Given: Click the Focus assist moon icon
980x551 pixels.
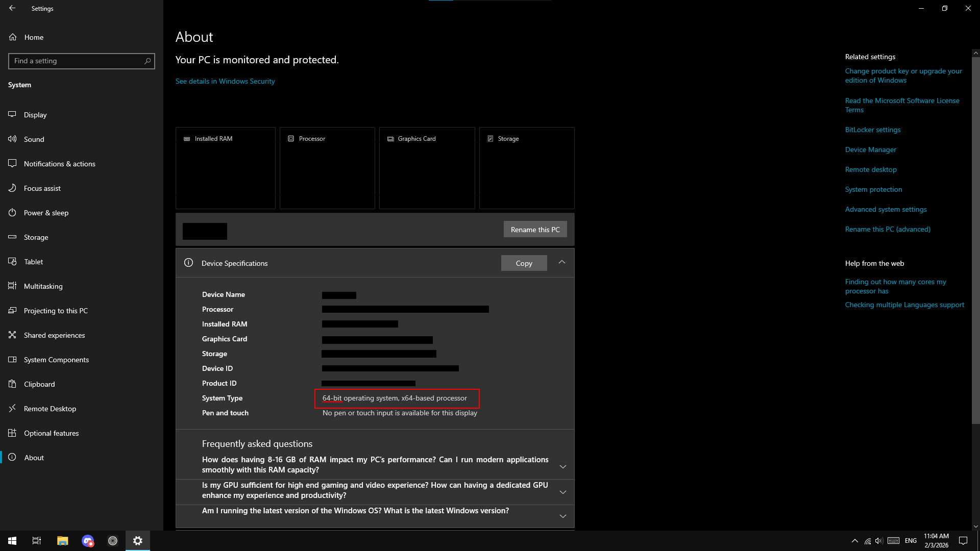Looking at the screenshot, I should [x=12, y=188].
